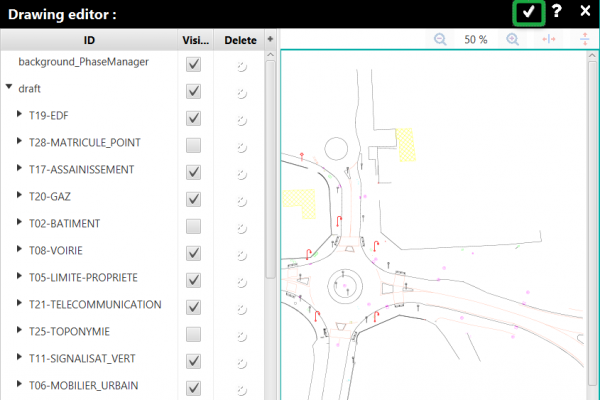
Task: Show the T25-TOPONYMIE layer
Action: coord(193,334)
